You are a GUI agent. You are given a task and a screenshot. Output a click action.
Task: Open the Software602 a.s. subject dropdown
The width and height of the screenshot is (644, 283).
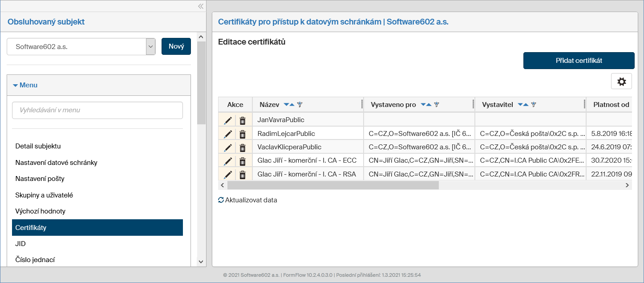click(150, 46)
